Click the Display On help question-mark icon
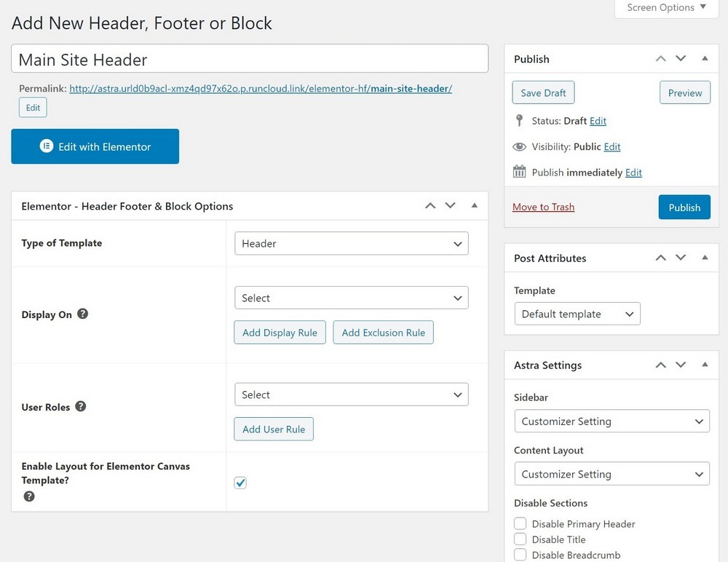 tap(83, 314)
